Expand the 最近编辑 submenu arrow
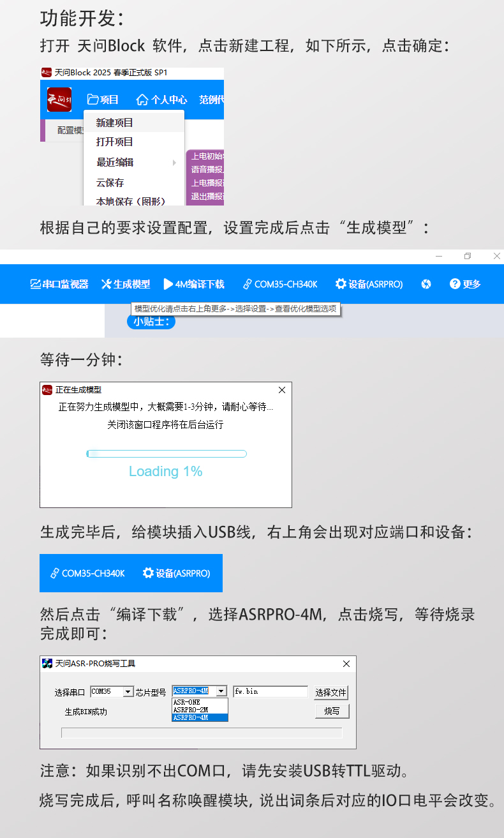The width and height of the screenshot is (504, 838). point(174,163)
